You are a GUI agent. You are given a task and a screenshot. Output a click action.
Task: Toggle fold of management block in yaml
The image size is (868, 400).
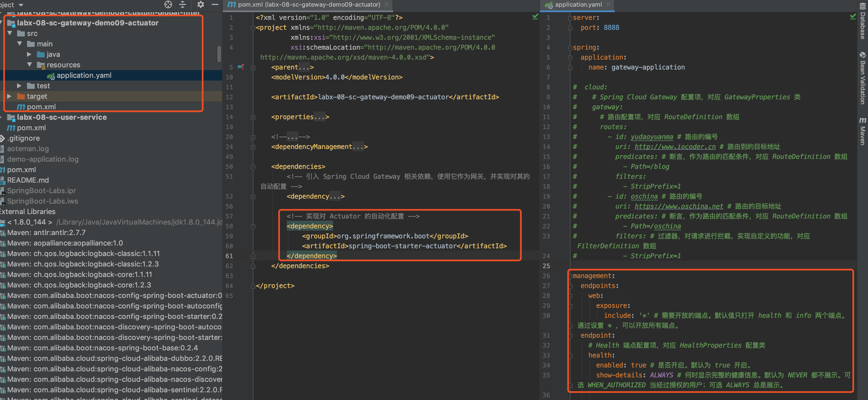570,276
